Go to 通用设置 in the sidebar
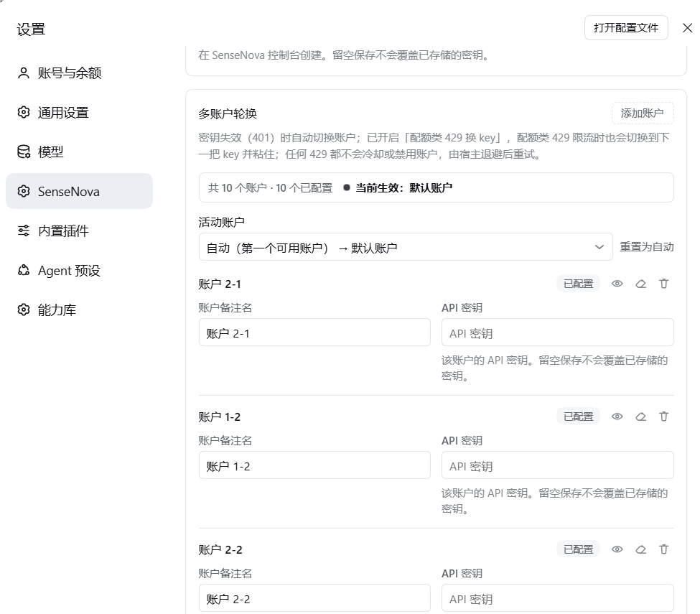 [x=79, y=113]
